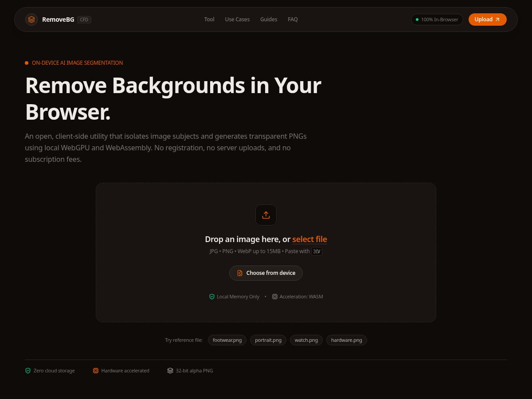Try the hardware.png reference file

[347, 340]
